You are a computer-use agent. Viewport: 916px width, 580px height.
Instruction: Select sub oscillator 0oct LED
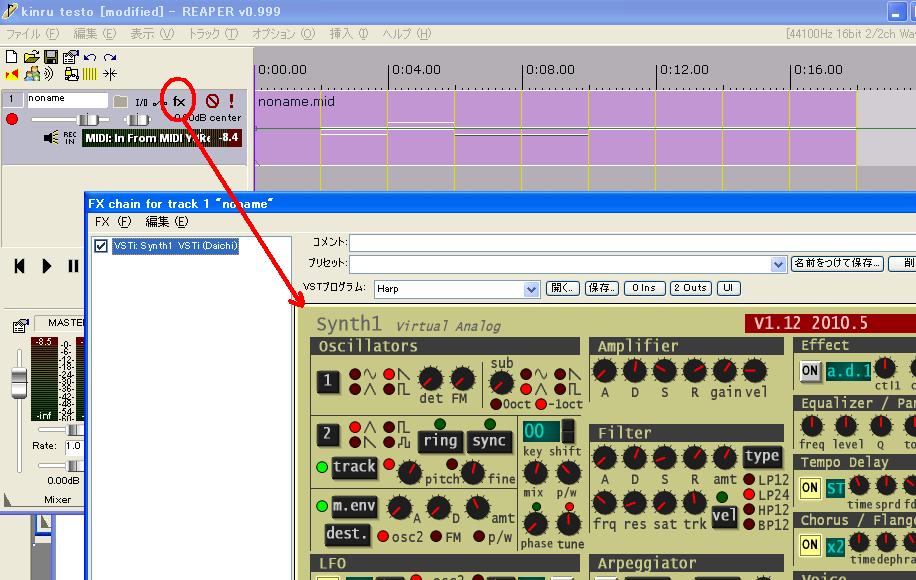496,404
